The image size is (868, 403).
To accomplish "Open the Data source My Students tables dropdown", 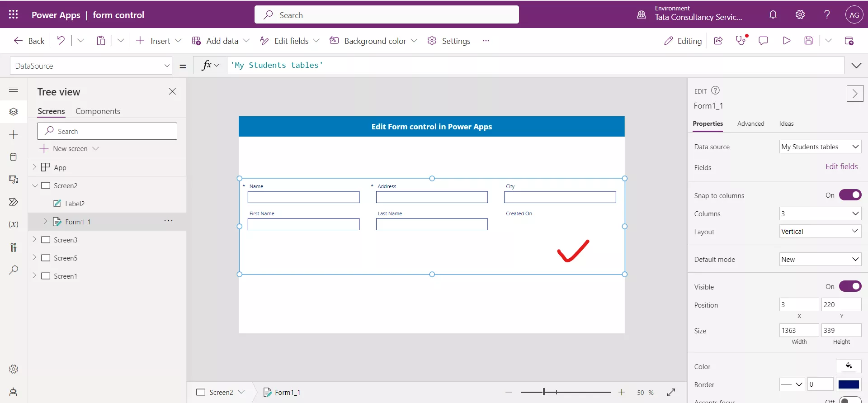I will (x=820, y=147).
